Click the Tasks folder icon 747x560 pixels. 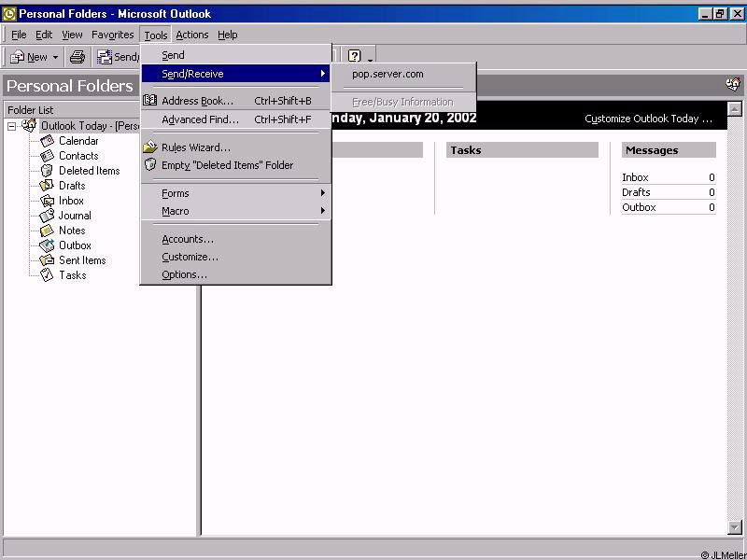(x=47, y=274)
